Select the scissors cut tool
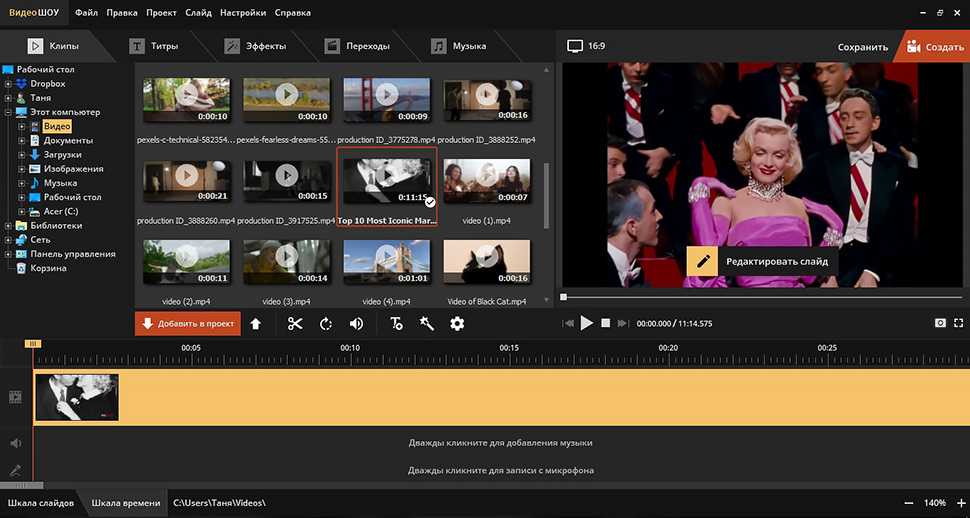Viewport: 970px width, 518px height. (x=295, y=323)
